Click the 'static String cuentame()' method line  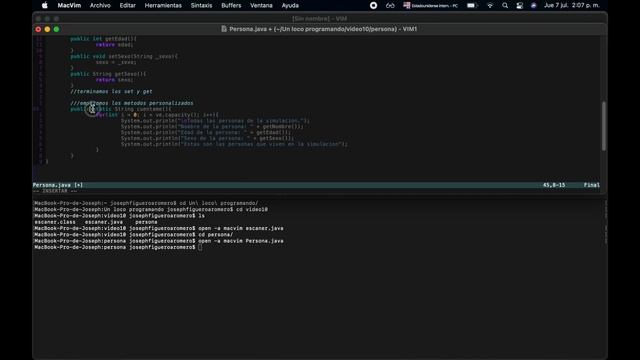(121, 109)
